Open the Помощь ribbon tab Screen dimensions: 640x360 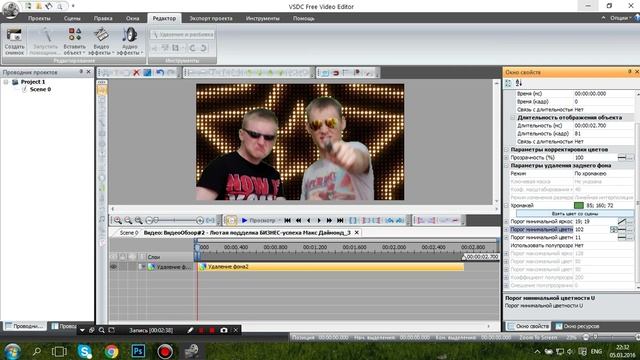(303, 18)
